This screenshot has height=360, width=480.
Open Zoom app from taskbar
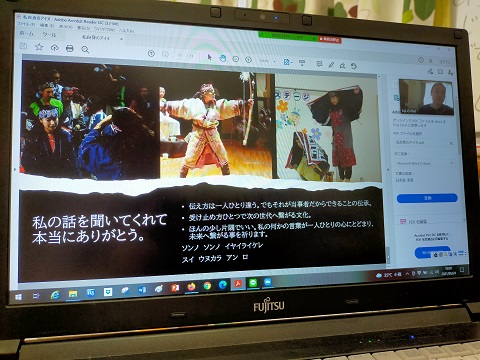pos(267,282)
